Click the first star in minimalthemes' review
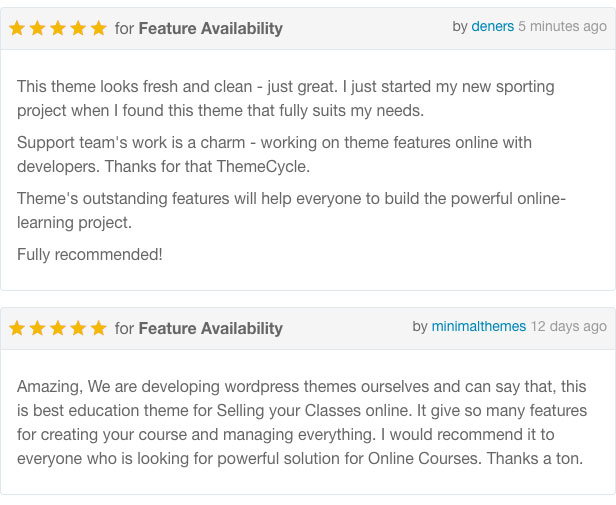Image resolution: width=616 pixels, height=505 pixels. [17, 328]
